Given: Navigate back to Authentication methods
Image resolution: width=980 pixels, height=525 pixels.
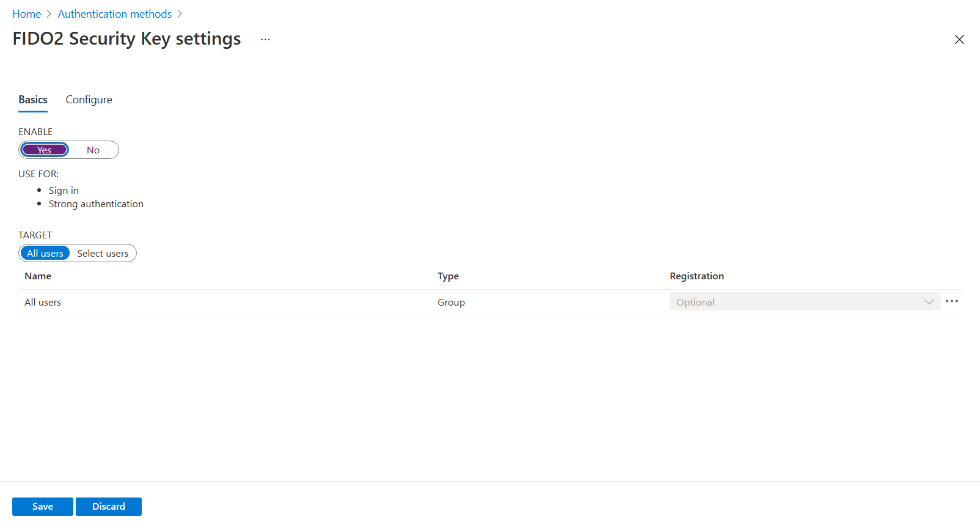Looking at the screenshot, I should coord(115,14).
